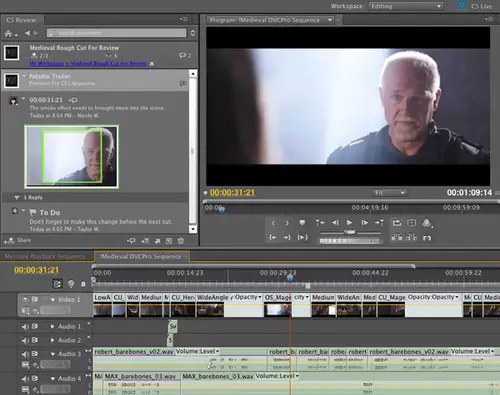Toggle Video 1 track output eye
Viewport: 500px width, 395px height.
pos(25,300)
